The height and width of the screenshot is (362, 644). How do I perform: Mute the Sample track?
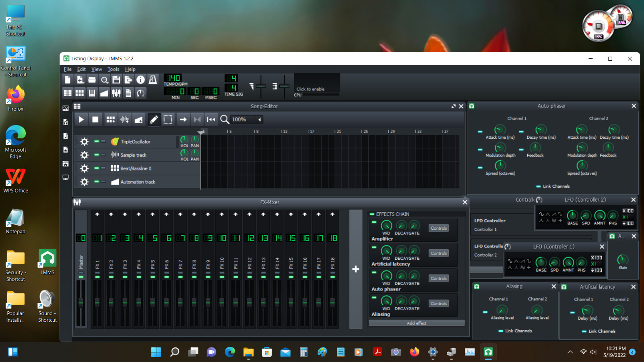[x=97, y=155]
